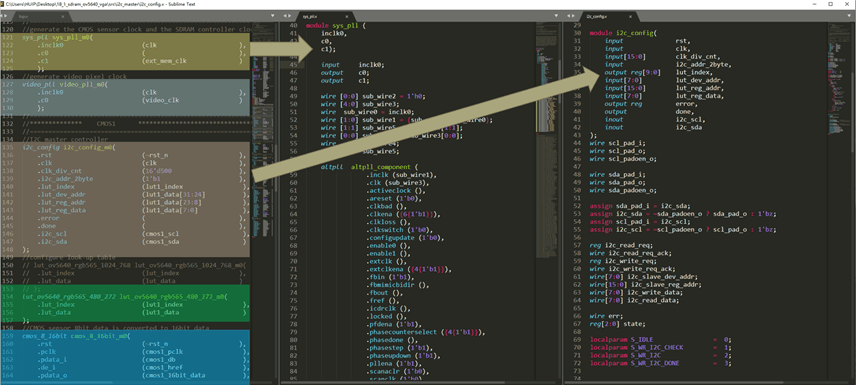Click 'video_pll video_pll_m0(' on line 127

pyautogui.click(x=65, y=85)
